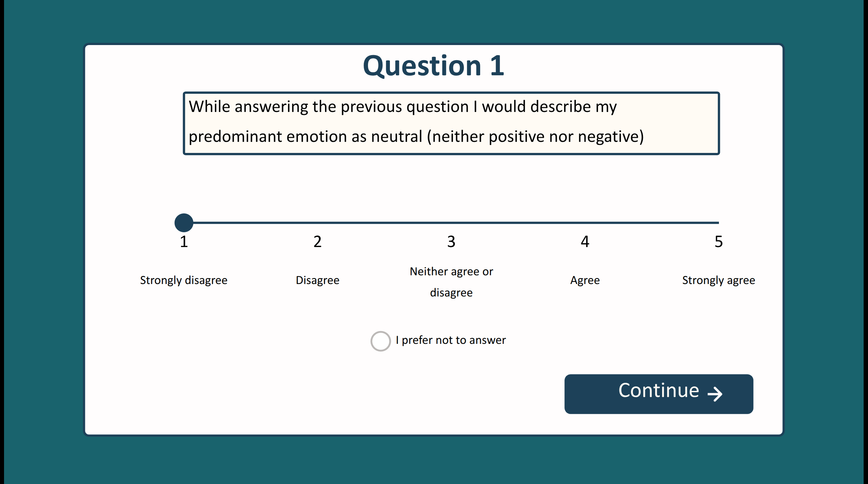
Task: Click the question statement text box
Action: (x=451, y=123)
